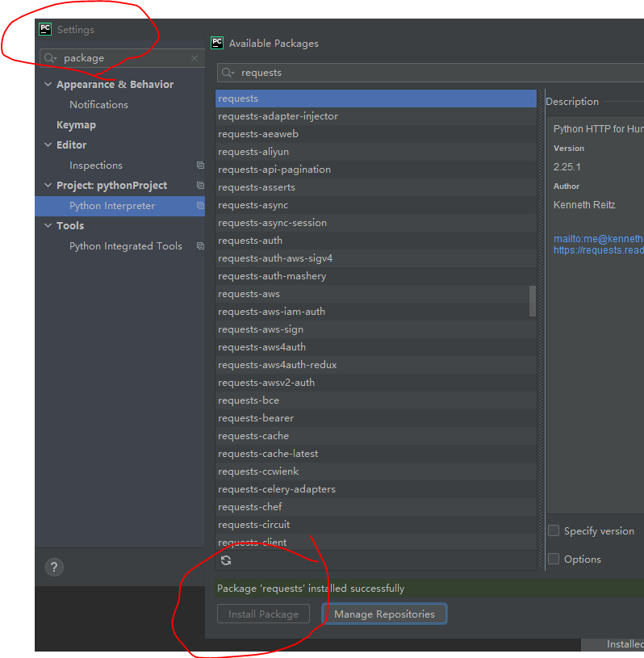The height and width of the screenshot is (658, 644).
Task: Select Python Interpreter in settings tree
Action: 120,206
